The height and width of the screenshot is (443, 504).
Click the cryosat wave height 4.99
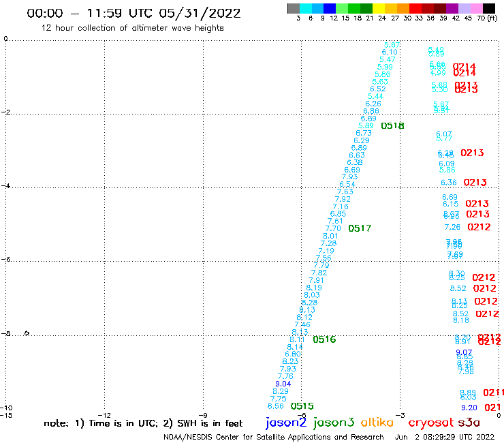click(x=438, y=73)
